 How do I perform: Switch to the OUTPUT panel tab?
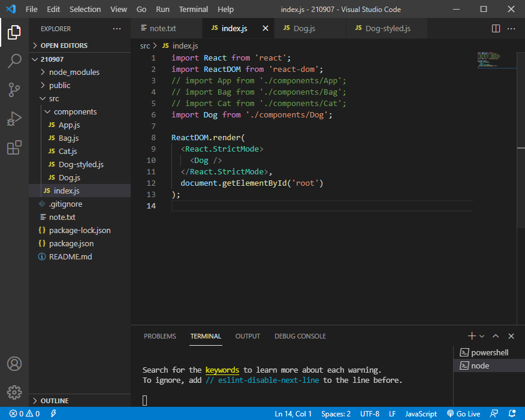248,336
